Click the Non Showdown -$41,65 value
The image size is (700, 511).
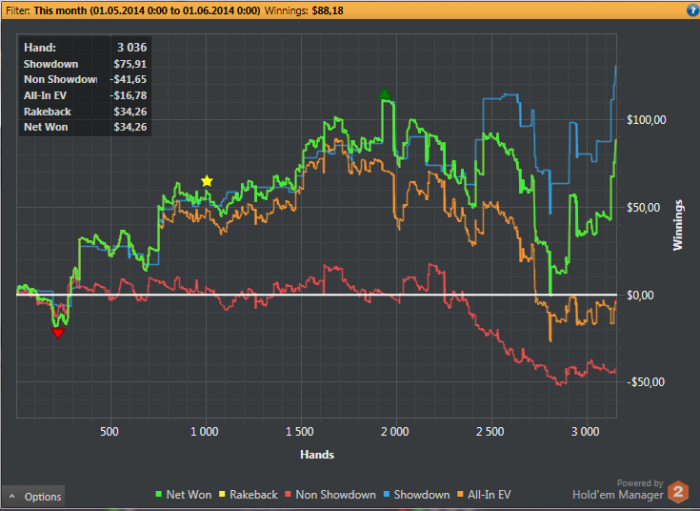(128, 79)
